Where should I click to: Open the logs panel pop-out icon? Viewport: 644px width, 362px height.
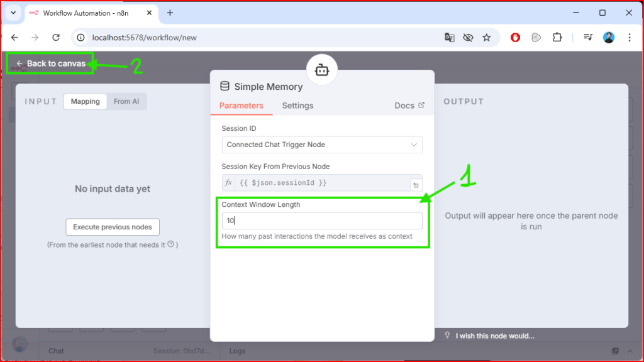click(615, 351)
